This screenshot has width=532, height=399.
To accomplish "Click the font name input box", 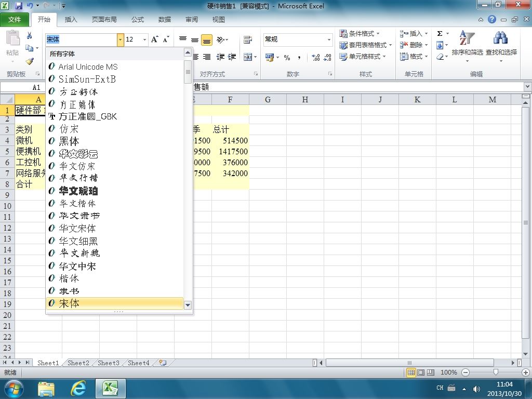I will pos(82,39).
